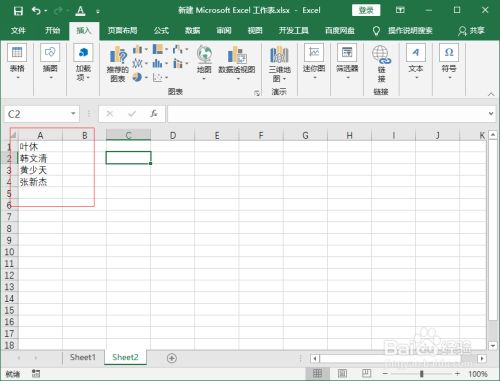Click the Save icon in quick access toolbar
This screenshot has width=500, height=381.
tap(18, 11)
